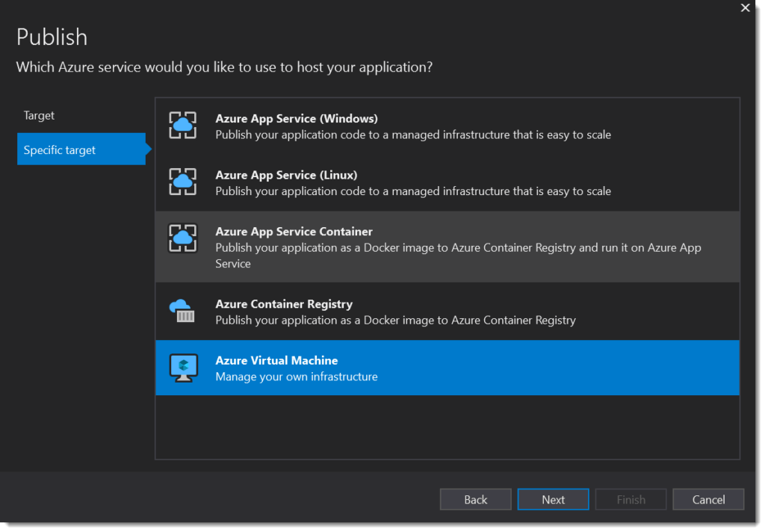Click Container Registry Docker image description
Screen dimensions: 765x532
[x=396, y=321]
